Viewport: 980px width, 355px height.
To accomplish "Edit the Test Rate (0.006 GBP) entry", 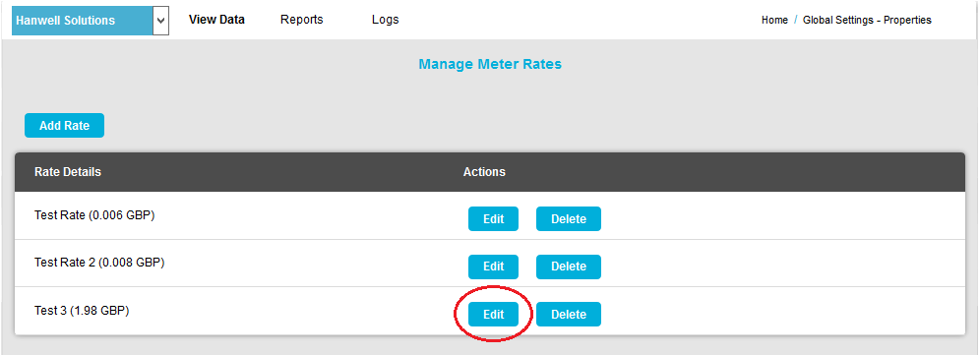I will (x=493, y=218).
